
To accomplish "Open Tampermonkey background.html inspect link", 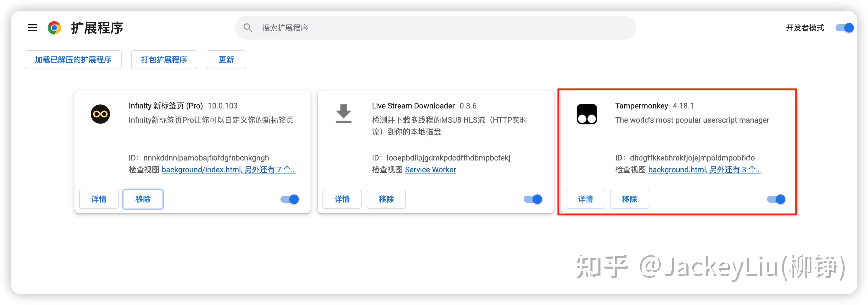I will (x=704, y=170).
